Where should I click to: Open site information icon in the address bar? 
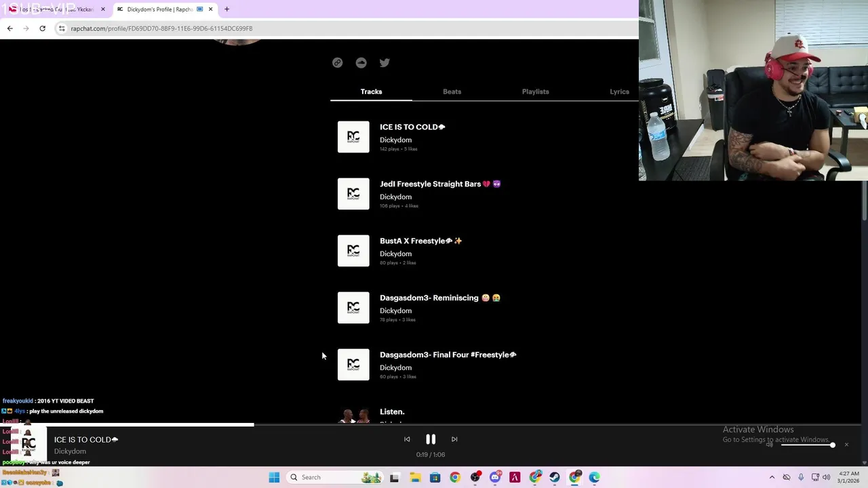pyautogui.click(x=62, y=28)
